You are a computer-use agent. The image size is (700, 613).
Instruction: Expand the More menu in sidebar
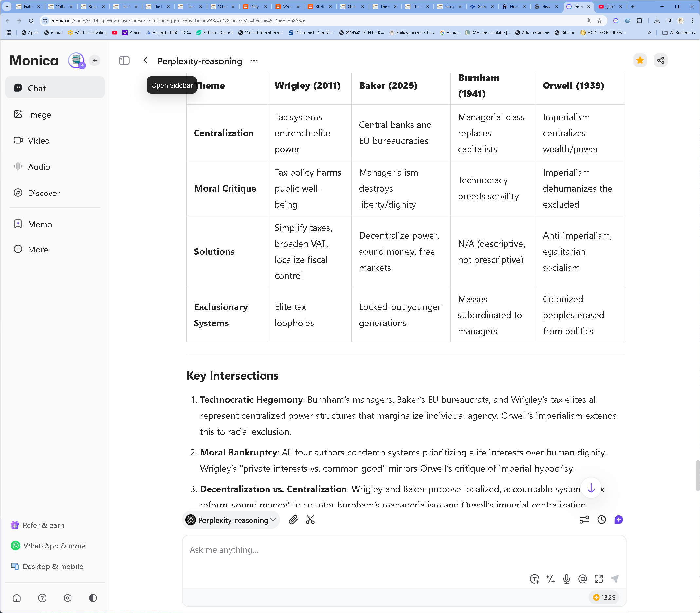coord(55,250)
